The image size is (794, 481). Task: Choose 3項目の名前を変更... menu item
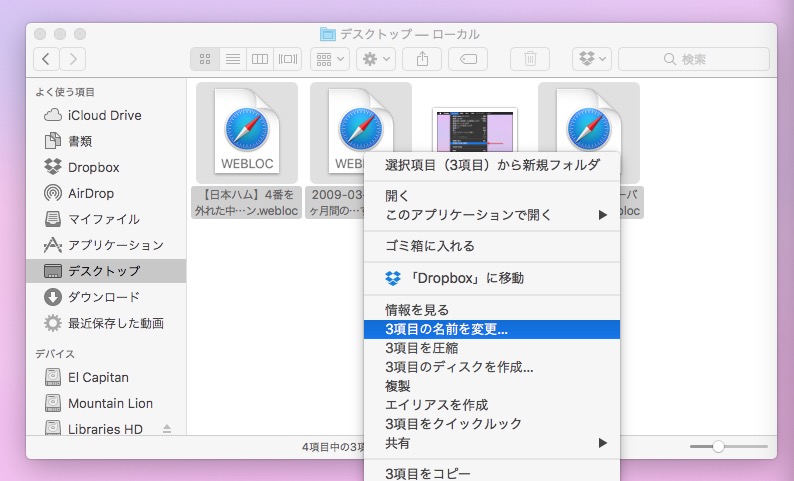click(492, 329)
